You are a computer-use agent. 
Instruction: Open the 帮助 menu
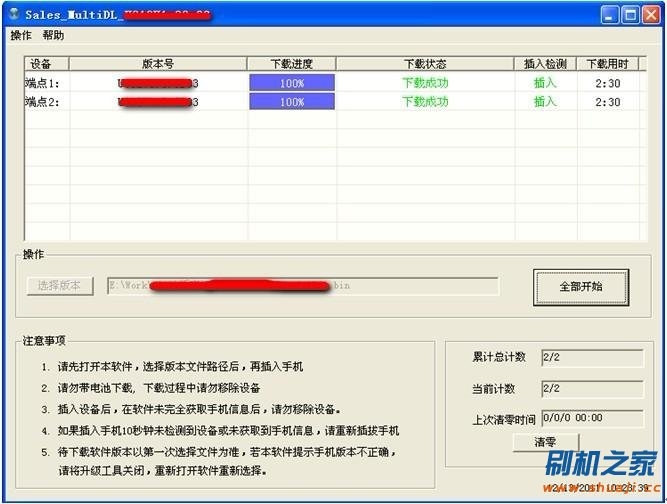[x=53, y=35]
